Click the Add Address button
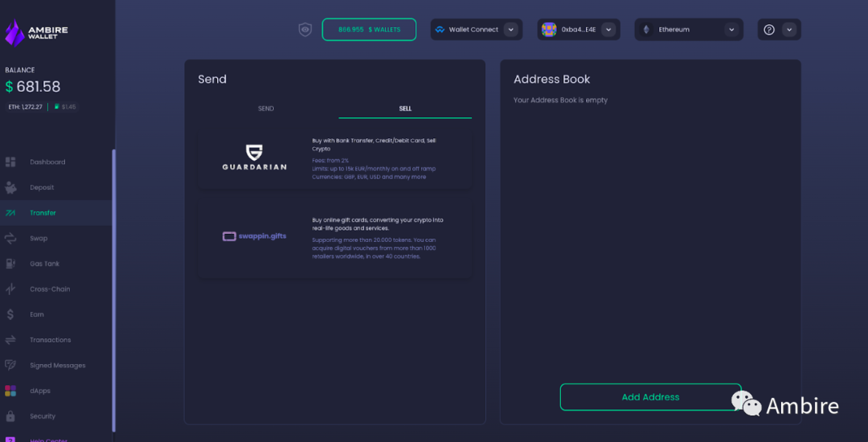 (650, 397)
